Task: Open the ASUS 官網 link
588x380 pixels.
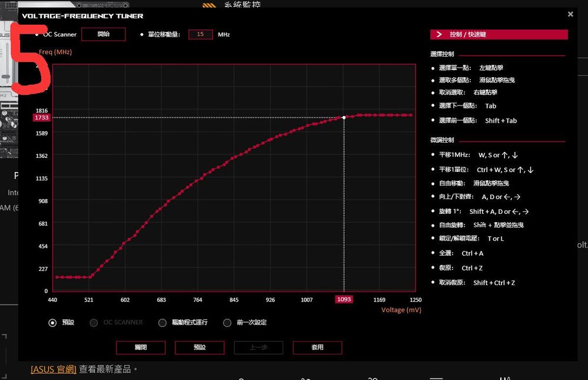Action: point(54,369)
